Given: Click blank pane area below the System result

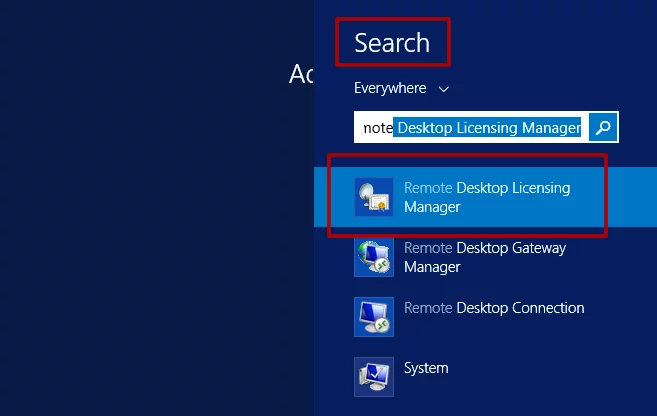Looking at the screenshot, I should coord(480,406).
